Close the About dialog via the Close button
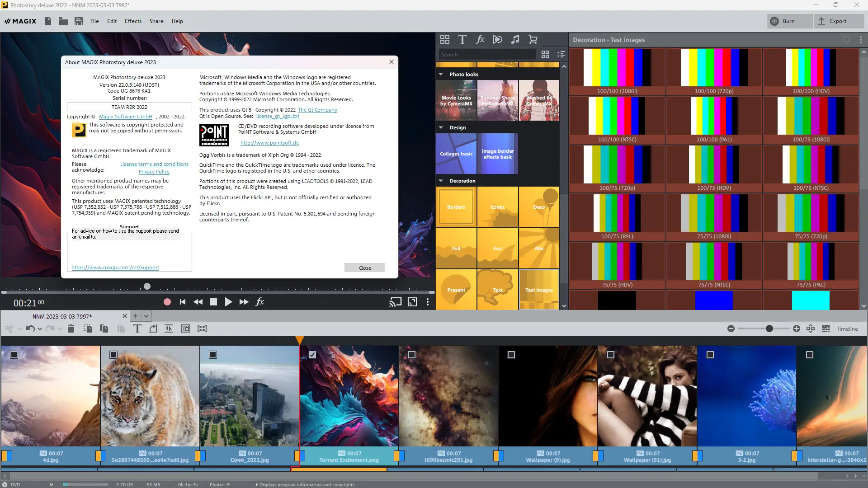Viewport: 868px width, 488px height. 364,267
